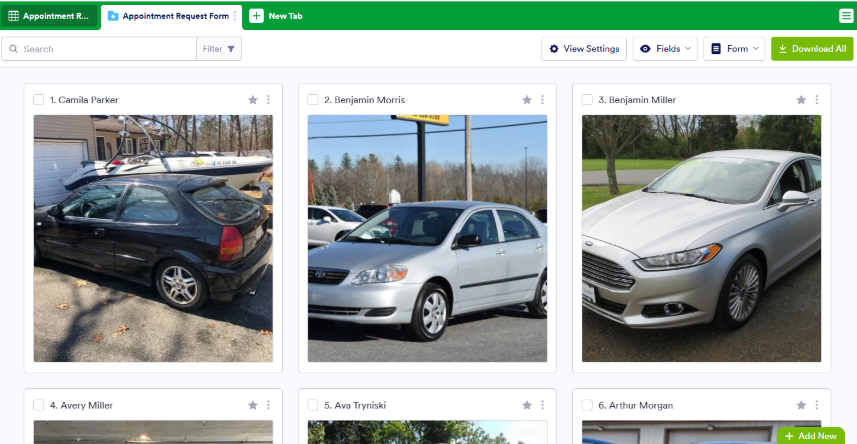Open the Filter dropdown

[x=218, y=49]
